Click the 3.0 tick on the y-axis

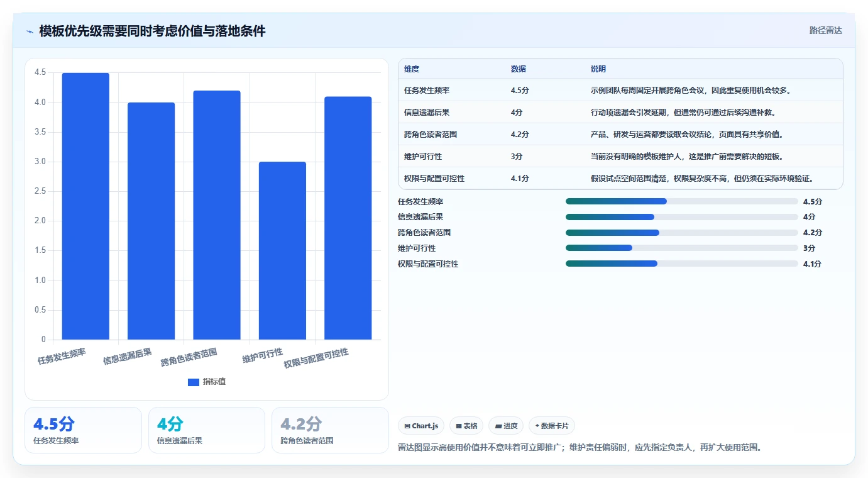click(40, 162)
